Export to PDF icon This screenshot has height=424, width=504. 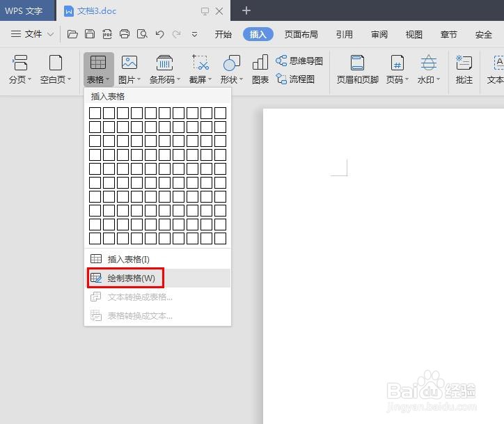click(x=107, y=34)
